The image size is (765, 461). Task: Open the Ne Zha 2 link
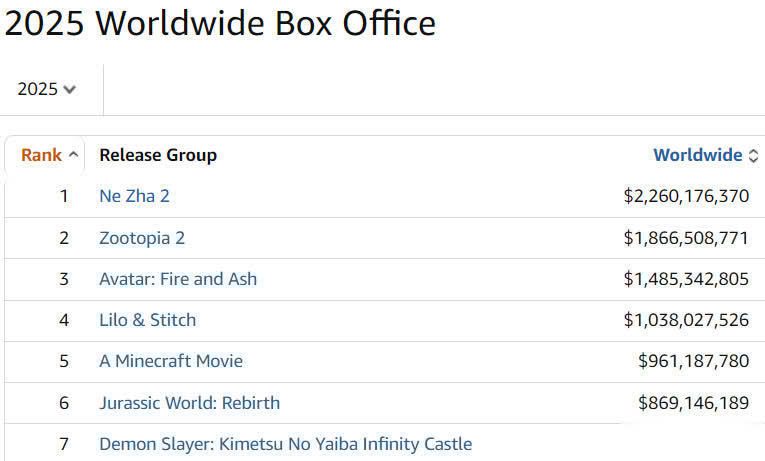point(134,196)
